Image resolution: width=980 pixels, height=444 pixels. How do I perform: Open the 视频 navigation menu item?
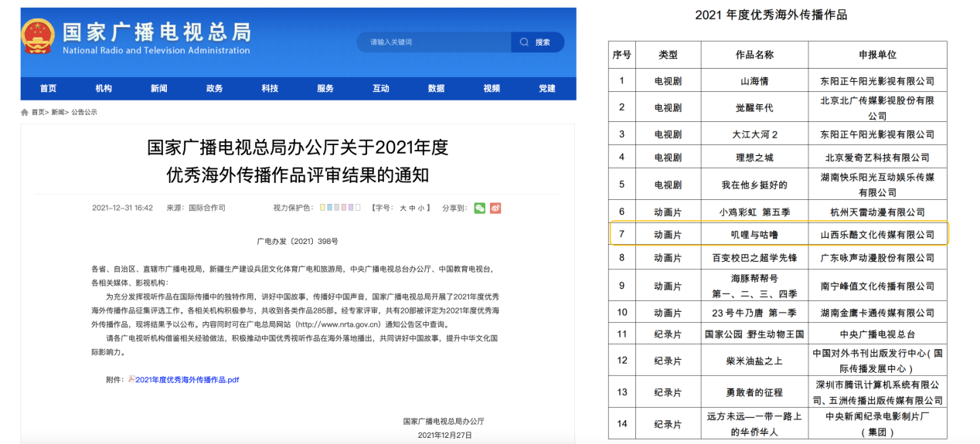pos(492,89)
